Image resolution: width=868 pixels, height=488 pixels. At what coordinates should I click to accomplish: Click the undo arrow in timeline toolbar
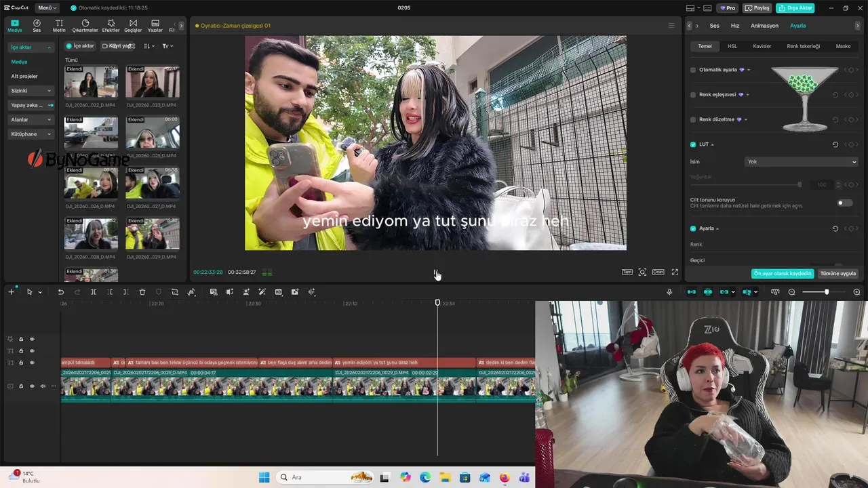(60, 292)
